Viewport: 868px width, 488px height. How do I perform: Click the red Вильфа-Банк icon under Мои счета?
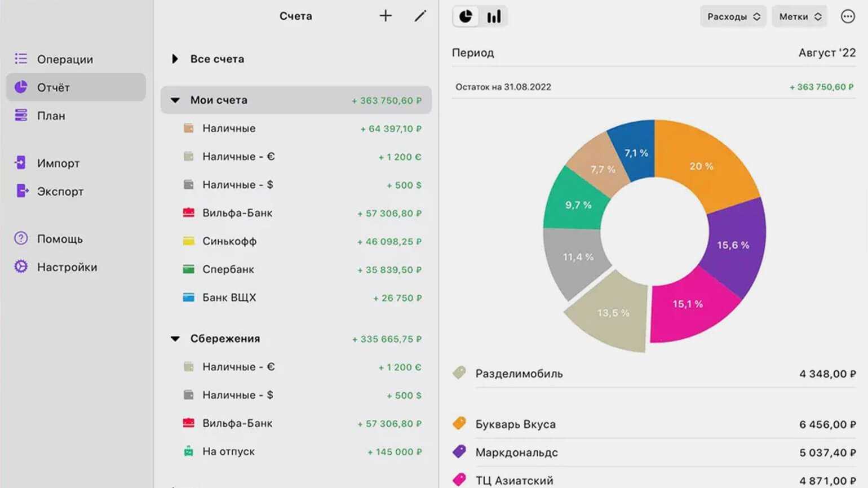pos(189,212)
